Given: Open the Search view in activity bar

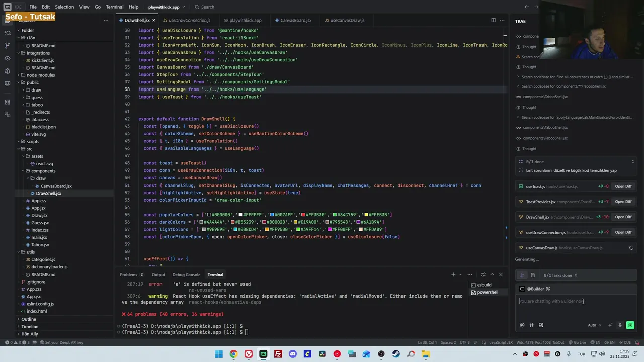Looking at the screenshot, I should pos(7,33).
